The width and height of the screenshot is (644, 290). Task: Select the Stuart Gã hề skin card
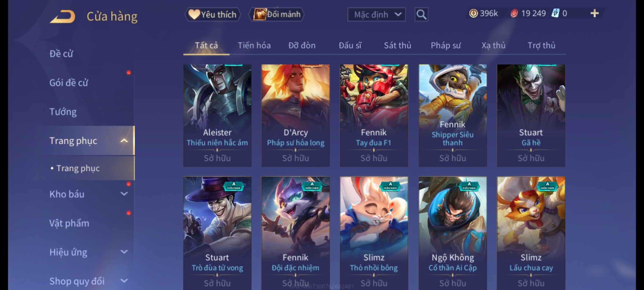[531, 115]
